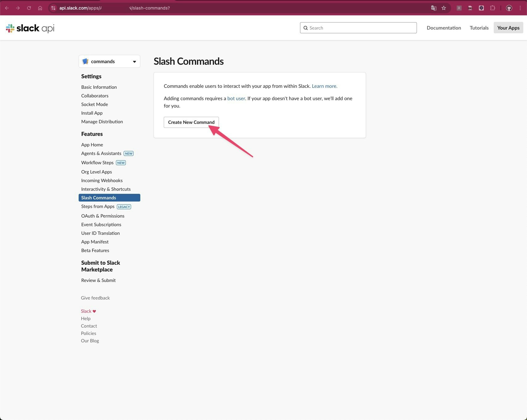Screen dimensions: 527x420
Task: Open Collaborators settings
Action: 95,96
